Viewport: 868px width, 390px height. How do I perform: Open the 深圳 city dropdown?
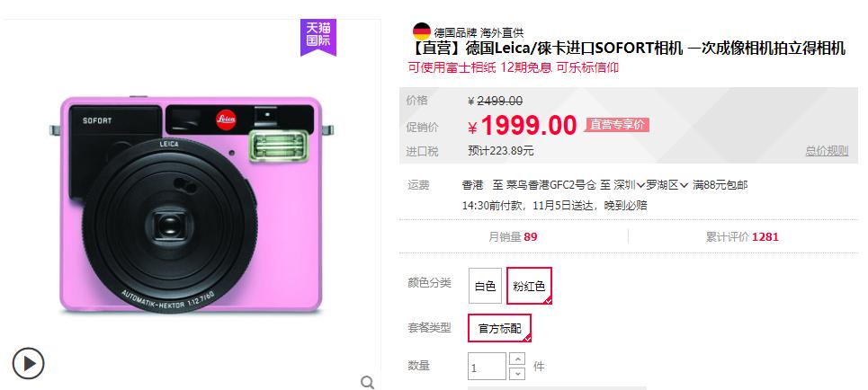pyautogui.click(x=630, y=185)
